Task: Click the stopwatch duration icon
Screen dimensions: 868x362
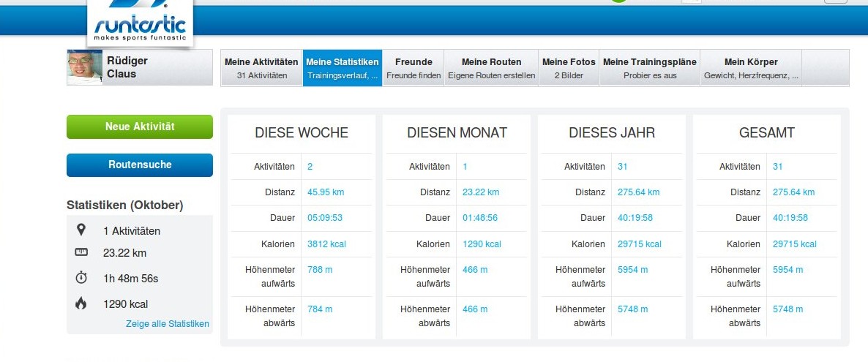Action: point(81,278)
